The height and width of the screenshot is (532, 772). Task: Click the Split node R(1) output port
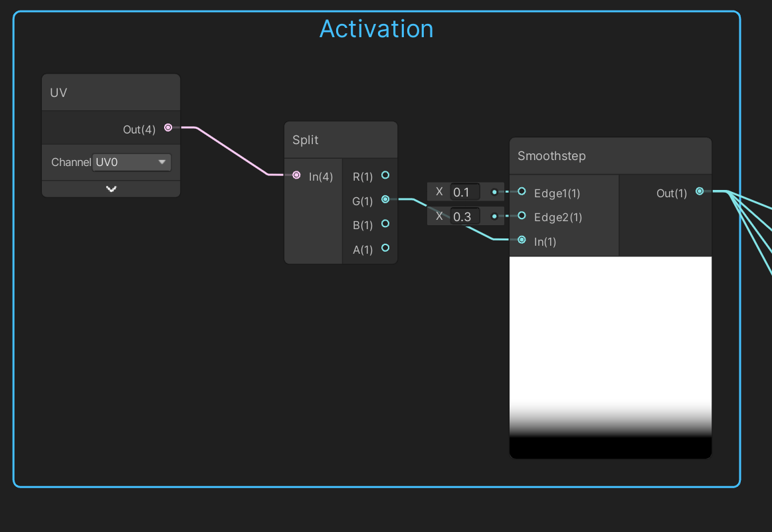click(385, 175)
